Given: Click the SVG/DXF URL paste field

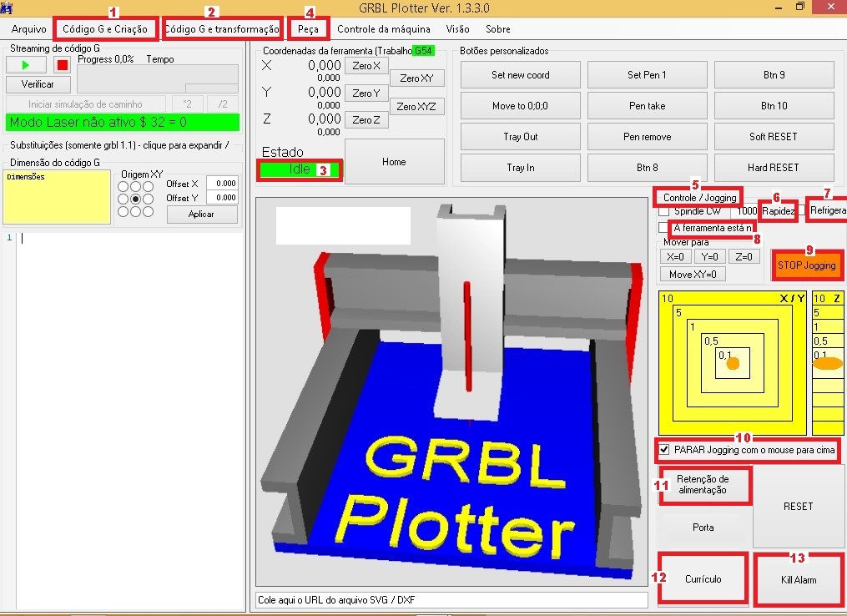Looking at the screenshot, I should point(451,600).
